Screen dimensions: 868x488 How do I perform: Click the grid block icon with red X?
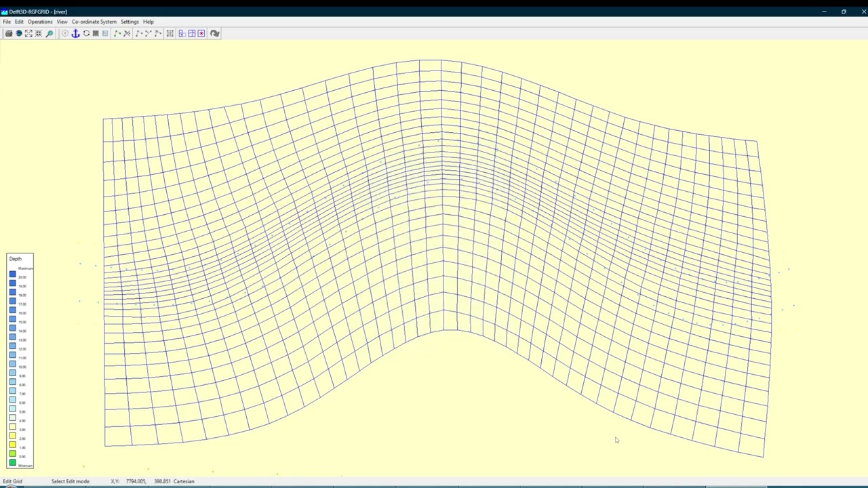pyautogui.click(x=201, y=33)
